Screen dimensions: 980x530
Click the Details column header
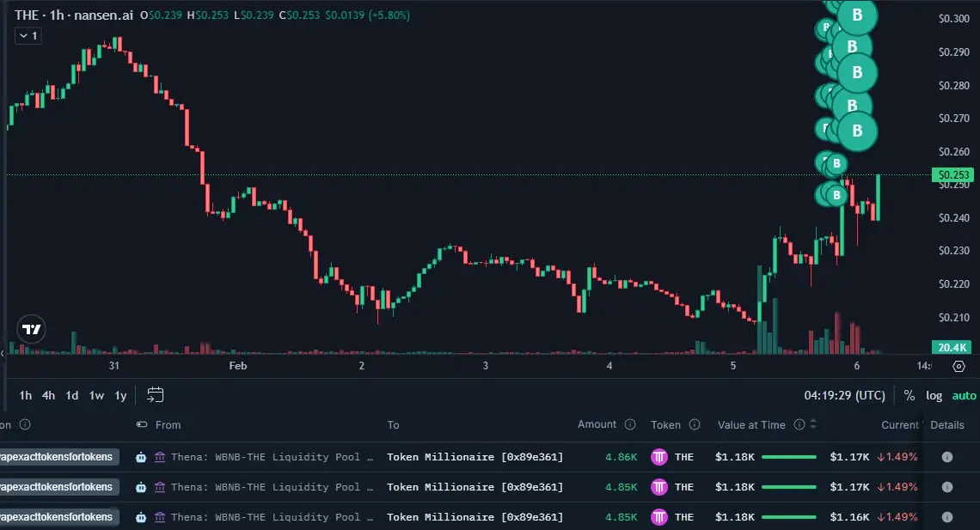946,425
